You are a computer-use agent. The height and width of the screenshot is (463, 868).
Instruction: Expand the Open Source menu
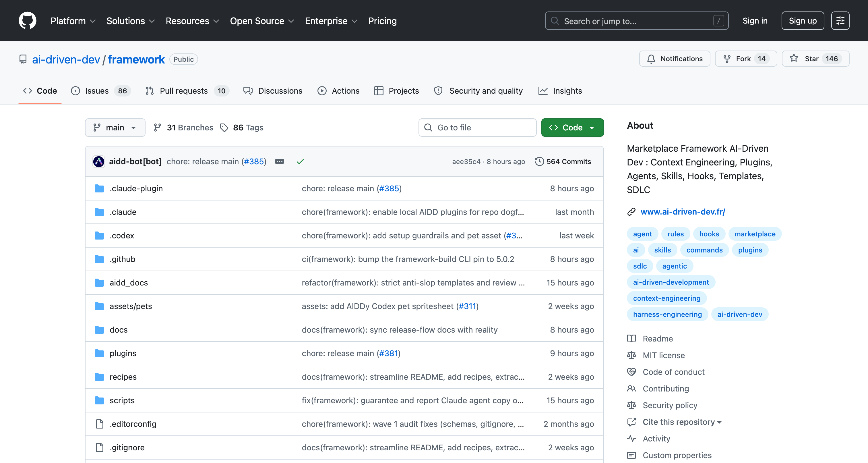[262, 21]
